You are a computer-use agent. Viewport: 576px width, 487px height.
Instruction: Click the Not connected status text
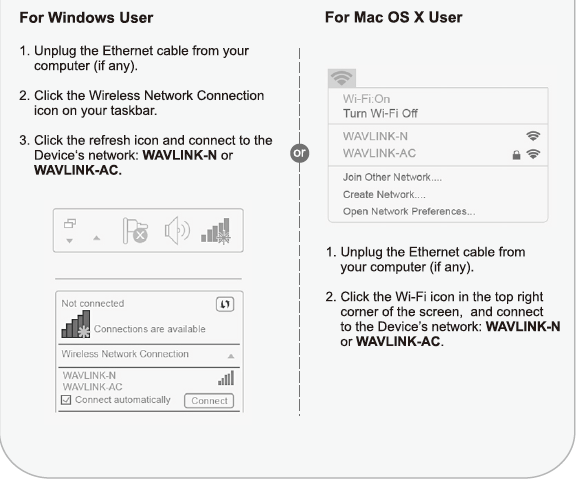[x=93, y=303]
